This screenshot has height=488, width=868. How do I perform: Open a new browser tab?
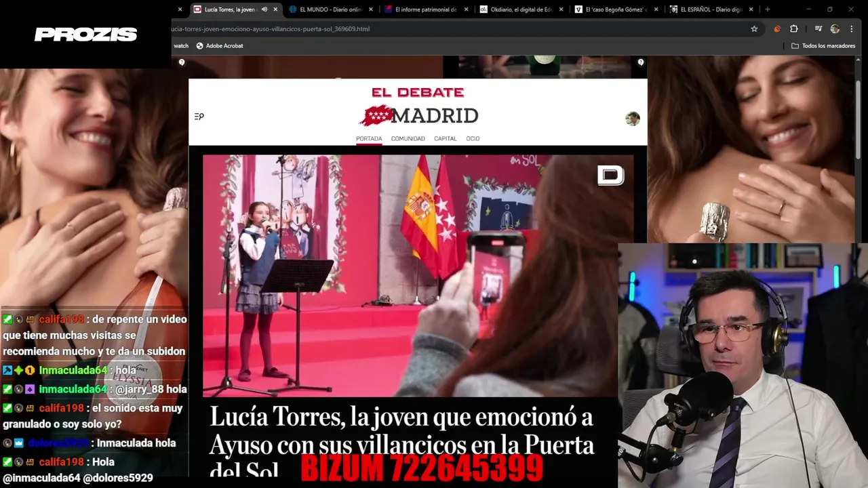click(x=768, y=9)
